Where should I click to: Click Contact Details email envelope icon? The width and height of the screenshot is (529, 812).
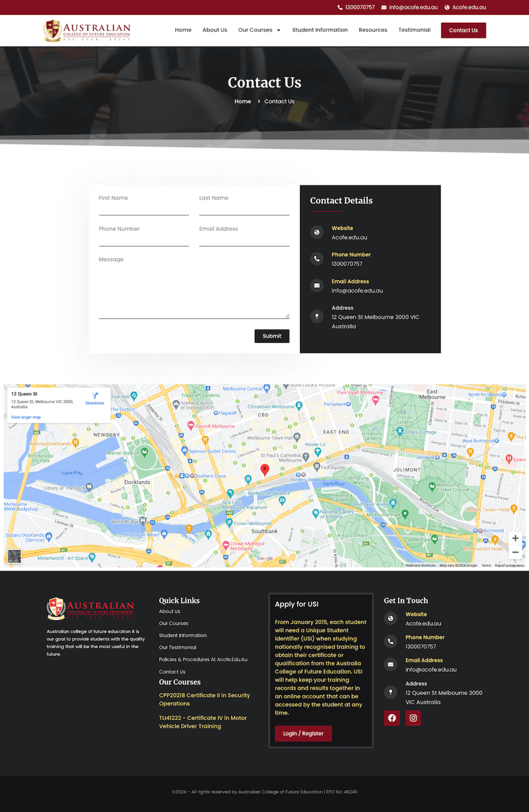[317, 285]
